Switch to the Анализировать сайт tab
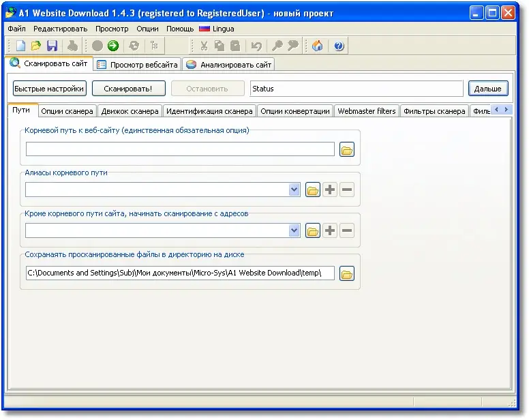This screenshot has height=420, width=529. 229,65
